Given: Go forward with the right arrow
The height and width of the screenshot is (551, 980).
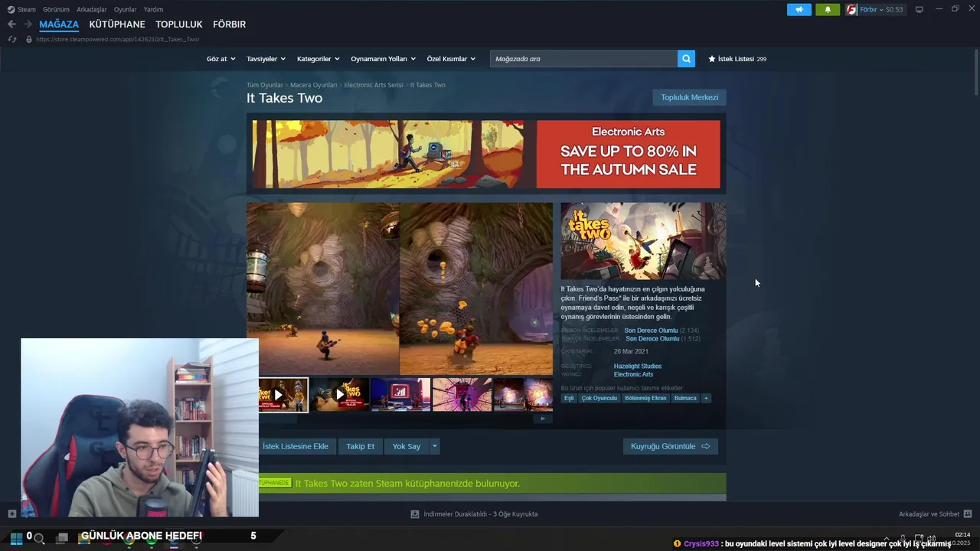Looking at the screenshot, I should tap(28, 24).
